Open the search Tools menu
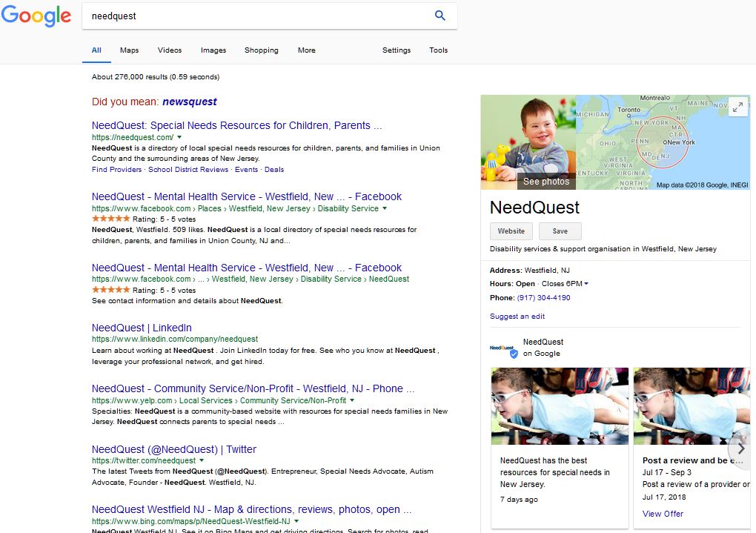 pos(438,50)
